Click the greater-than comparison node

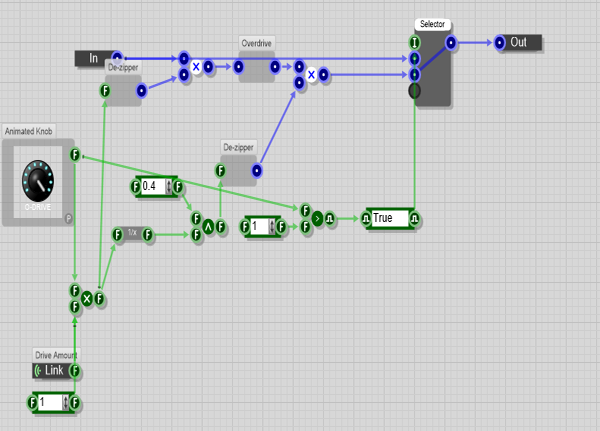click(317, 218)
